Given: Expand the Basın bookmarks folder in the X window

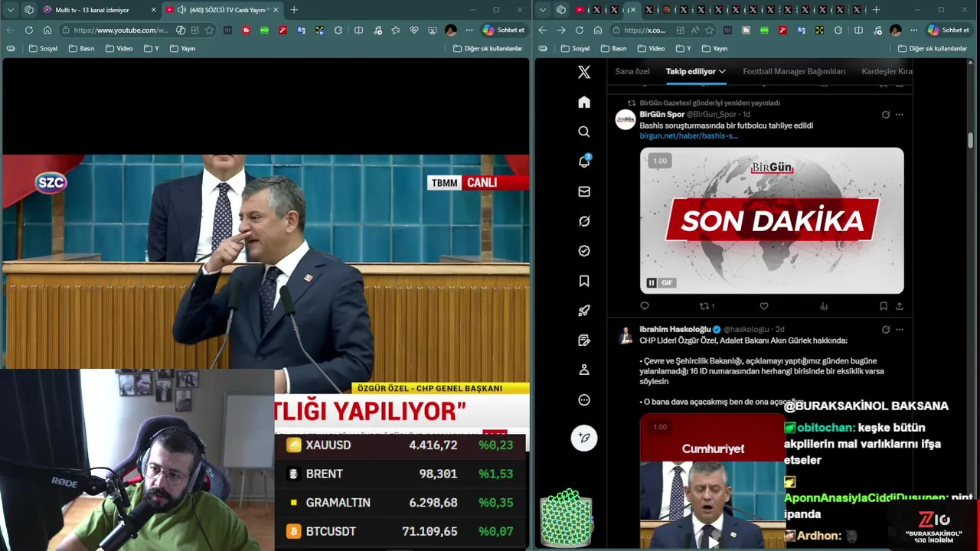Looking at the screenshot, I should pyautogui.click(x=614, y=48).
